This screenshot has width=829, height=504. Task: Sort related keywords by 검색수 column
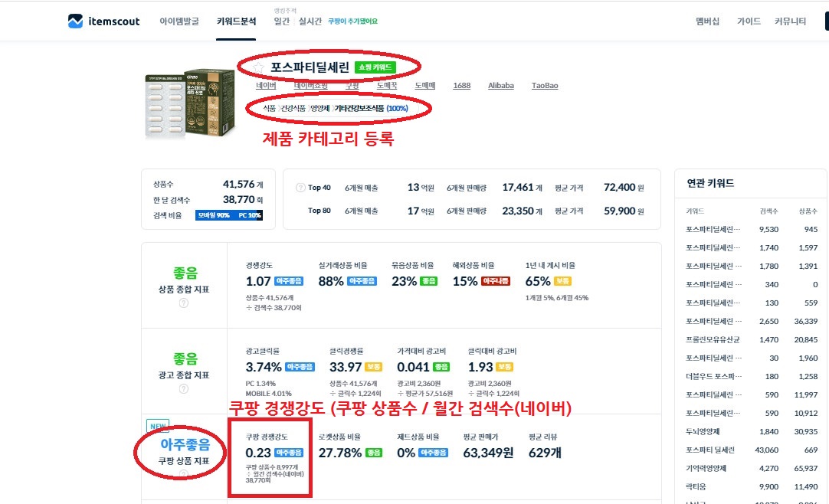768,211
